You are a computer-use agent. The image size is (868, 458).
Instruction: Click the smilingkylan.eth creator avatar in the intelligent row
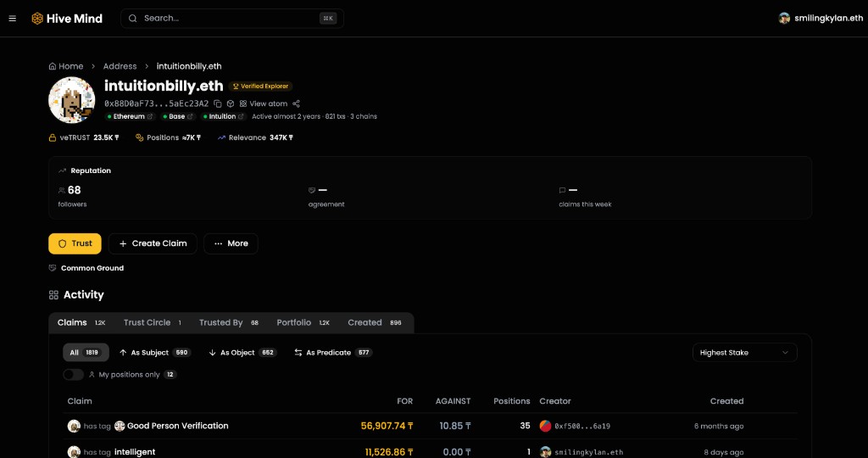[545, 452]
